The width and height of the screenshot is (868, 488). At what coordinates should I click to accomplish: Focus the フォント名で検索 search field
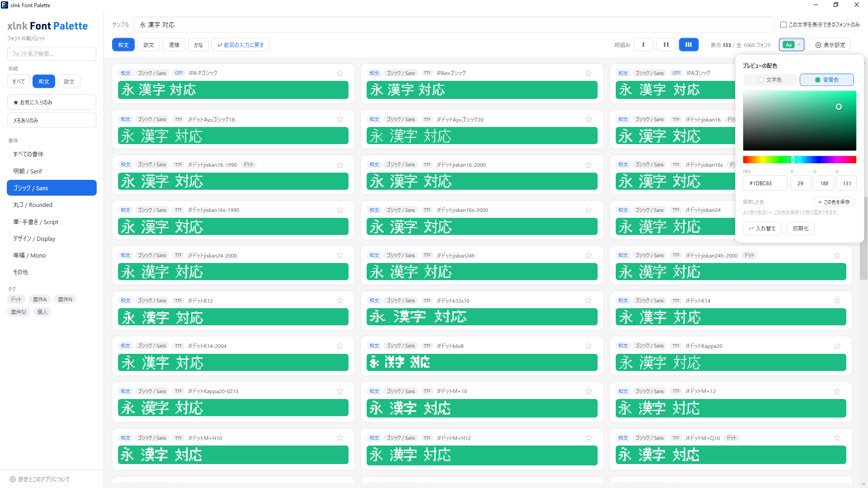[52, 54]
